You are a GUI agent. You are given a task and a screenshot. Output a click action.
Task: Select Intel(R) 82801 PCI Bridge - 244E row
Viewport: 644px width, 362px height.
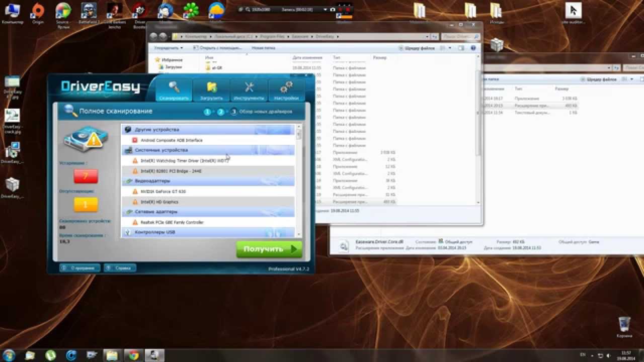pyautogui.click(x=208, y=171)
